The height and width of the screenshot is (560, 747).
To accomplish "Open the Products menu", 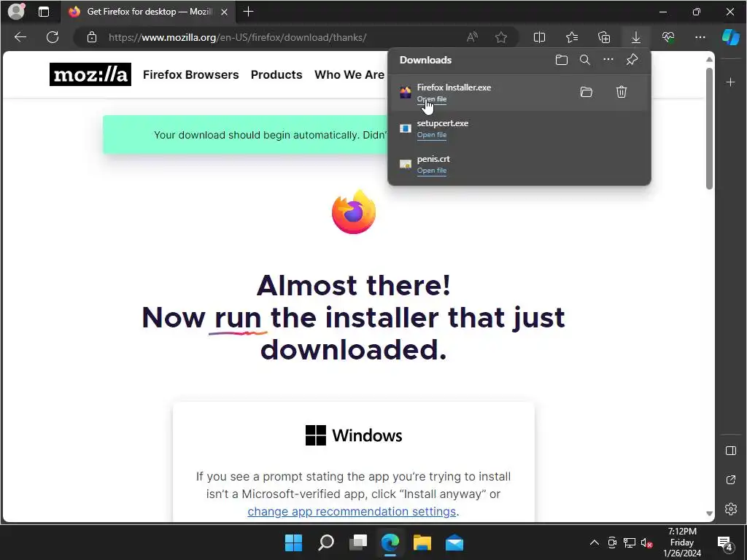I will tap(276, 75).
